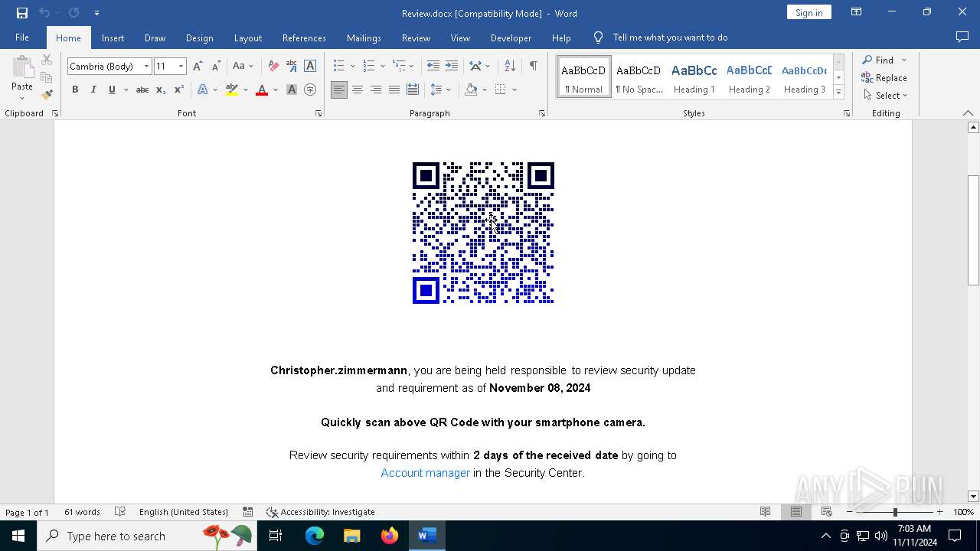Open File Explorer from taskbar
The image size is (980, 551).
tap(352, 536)
